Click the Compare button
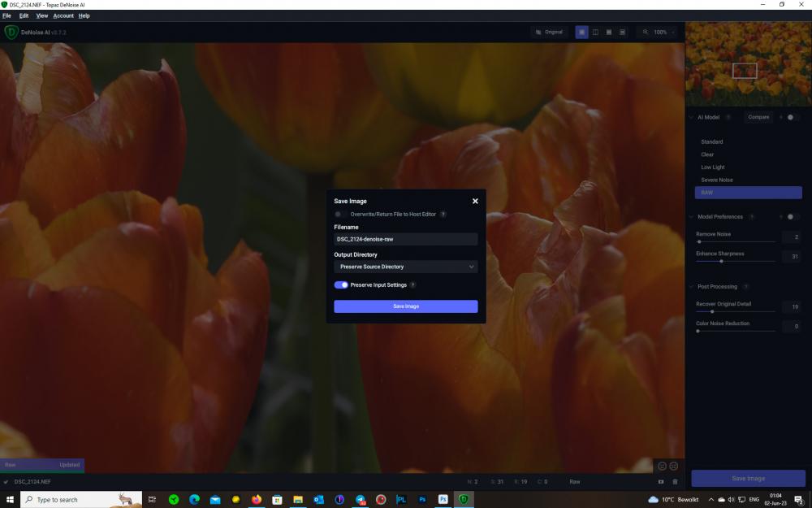Image resolution: width=812 pixels, height=508 pixels. [x=758, y=117]
